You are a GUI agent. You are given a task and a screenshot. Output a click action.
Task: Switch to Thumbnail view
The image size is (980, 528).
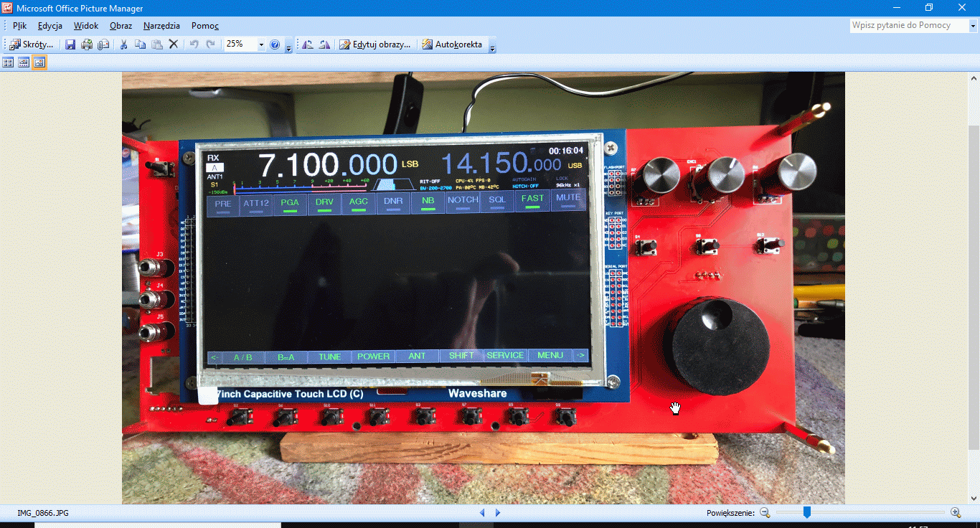tap(9, 62)
